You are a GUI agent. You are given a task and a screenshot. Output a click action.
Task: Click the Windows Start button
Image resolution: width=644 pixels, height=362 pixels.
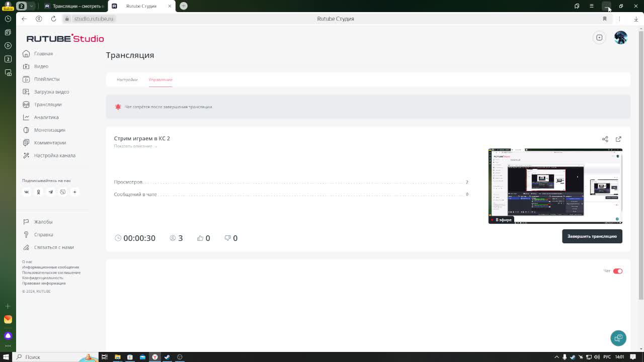(6, 357)
